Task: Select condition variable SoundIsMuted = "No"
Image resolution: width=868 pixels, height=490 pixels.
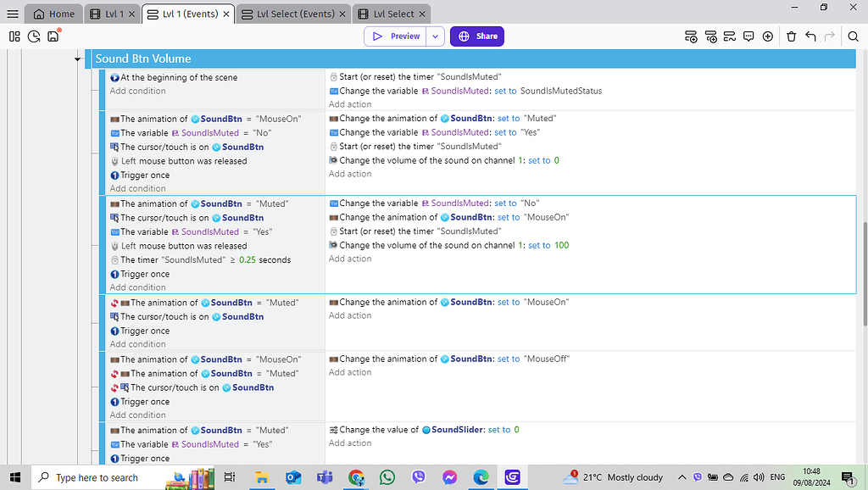Action: [x=191, y=133]
